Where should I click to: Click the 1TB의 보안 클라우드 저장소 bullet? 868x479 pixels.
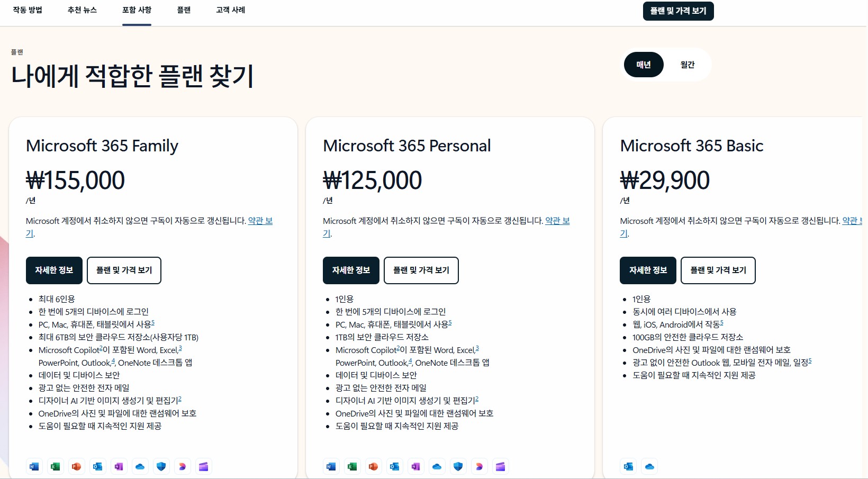point(382,337)
